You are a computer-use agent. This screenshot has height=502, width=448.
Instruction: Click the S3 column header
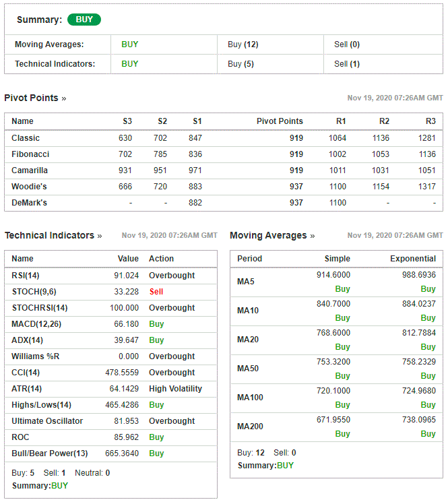[x=127, y=121]
